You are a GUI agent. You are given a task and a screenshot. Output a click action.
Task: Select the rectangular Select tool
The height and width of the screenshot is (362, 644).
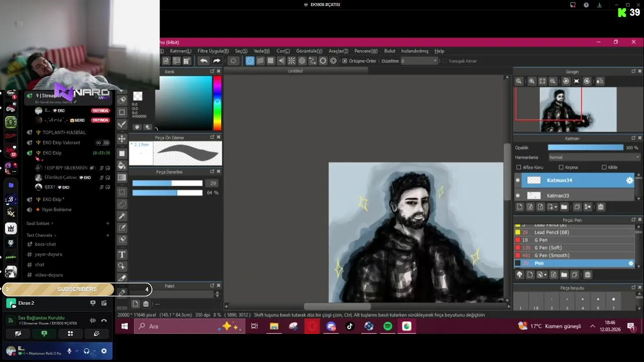[x=122, y=192]
